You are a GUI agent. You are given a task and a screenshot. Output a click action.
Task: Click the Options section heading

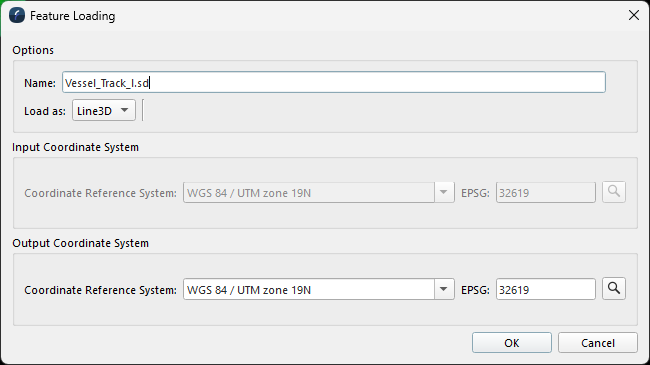[x=33, y=50]
